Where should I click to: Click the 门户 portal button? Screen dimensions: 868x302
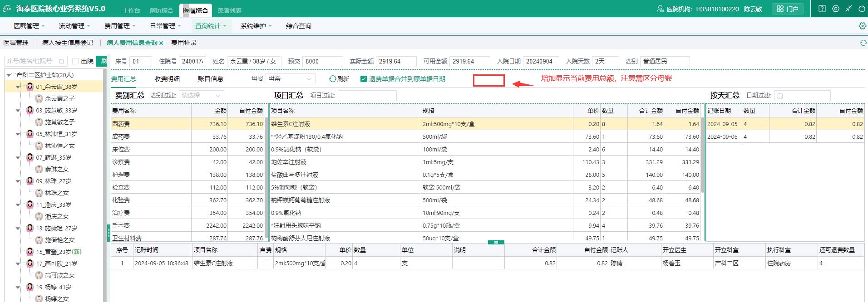[788, 9]
